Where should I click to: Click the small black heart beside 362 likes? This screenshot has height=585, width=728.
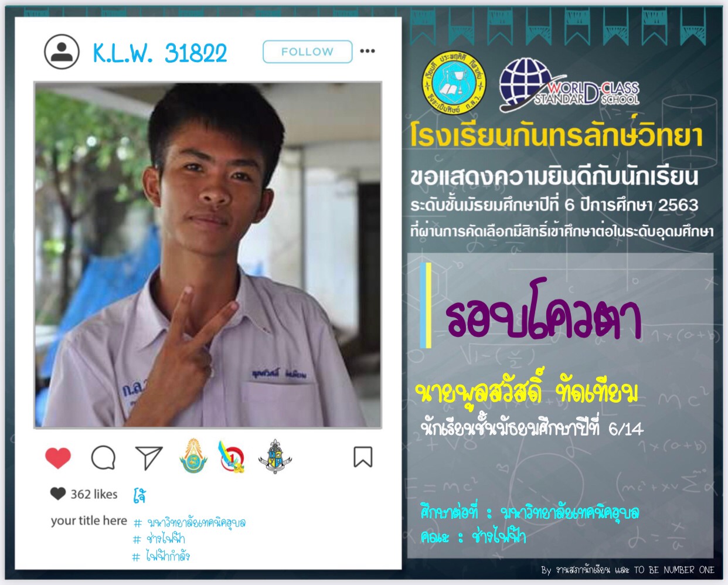click(58, 494)
